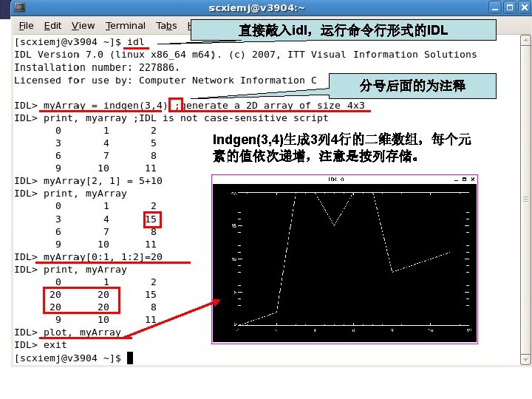The height and width of the screenshot is (399, 532).
Task: Click the 'exit' command line
Action: tap(55, 345)
